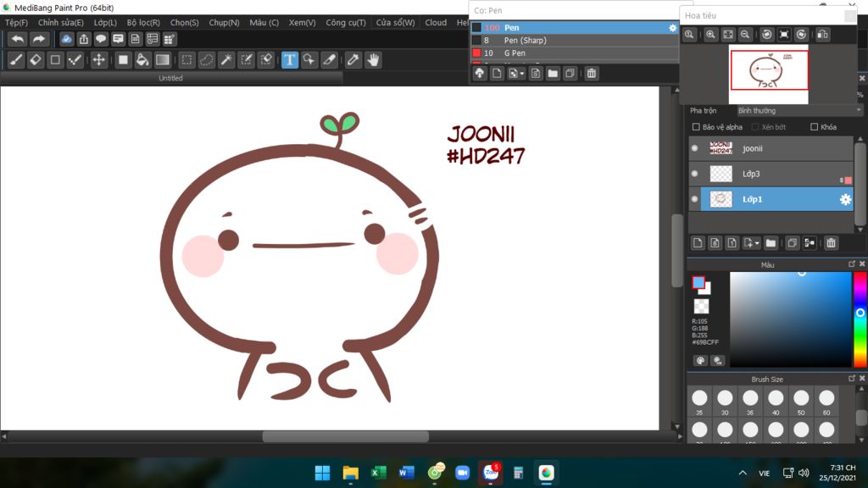Click the rainbow hue slider bar
Viewport: 868px width, 488px height.
[x=860, y=319]
